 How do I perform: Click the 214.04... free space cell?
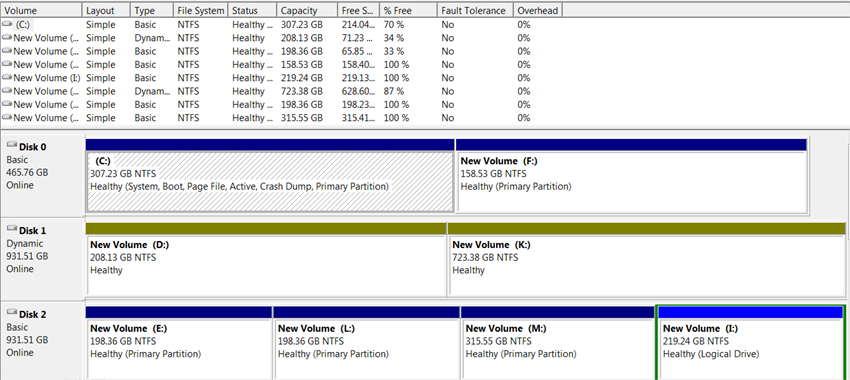[359, 24]
